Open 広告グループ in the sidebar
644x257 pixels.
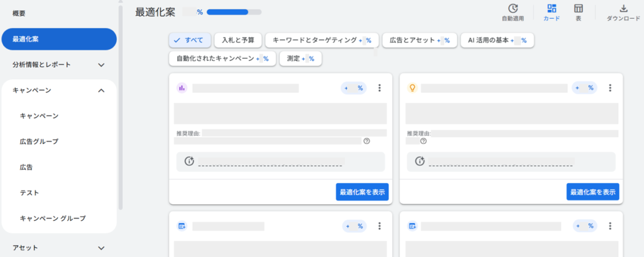[x=39, y=141]
